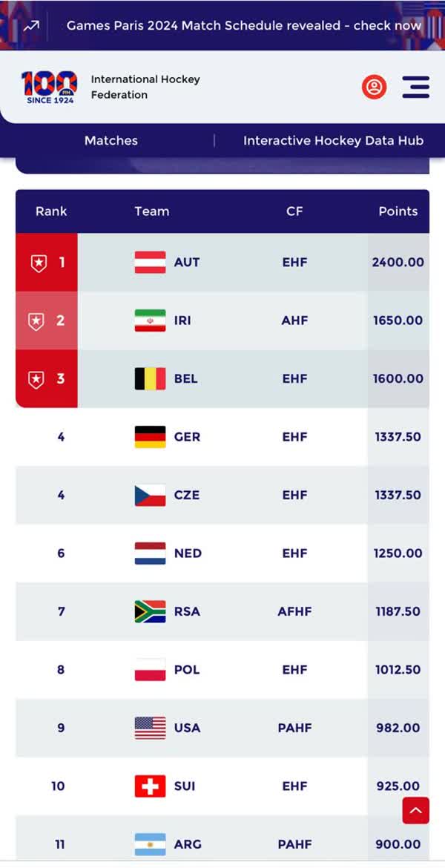This screenshot has height=868, width=445.
Task: Click the Rank column header to sort
Action: [50, 211]
